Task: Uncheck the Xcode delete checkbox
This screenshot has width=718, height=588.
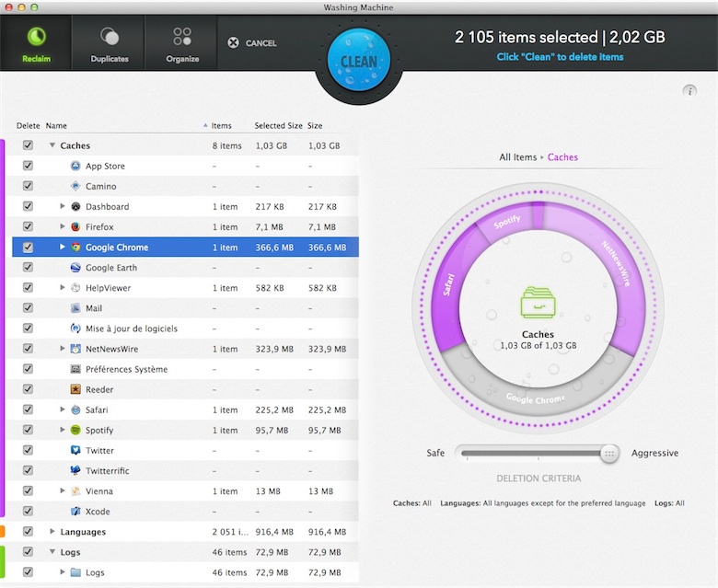Action: [x=28, y=511]
